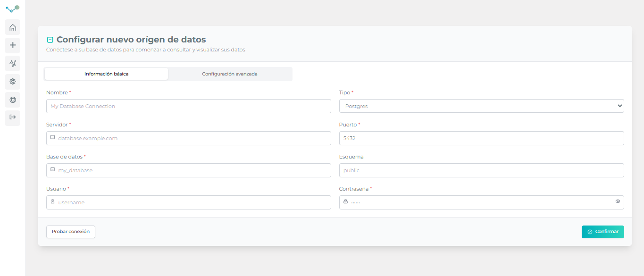Click the Usuario username field

click(189, 202)
